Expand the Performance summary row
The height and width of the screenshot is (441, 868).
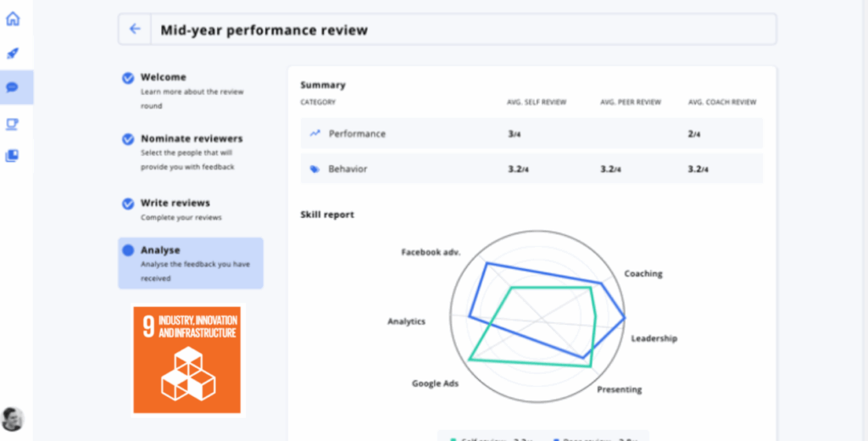coord(531,134)
